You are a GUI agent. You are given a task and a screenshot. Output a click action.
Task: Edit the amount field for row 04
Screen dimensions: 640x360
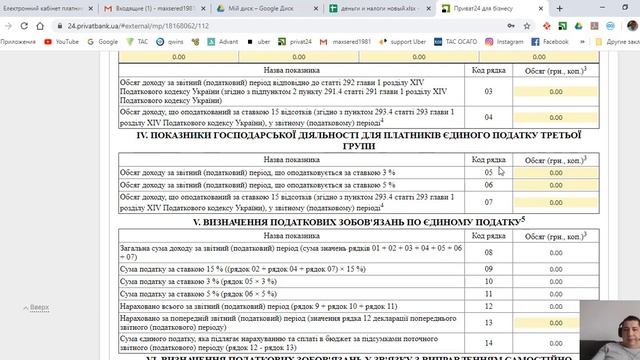pyautogui.click(x=556, y=118)
